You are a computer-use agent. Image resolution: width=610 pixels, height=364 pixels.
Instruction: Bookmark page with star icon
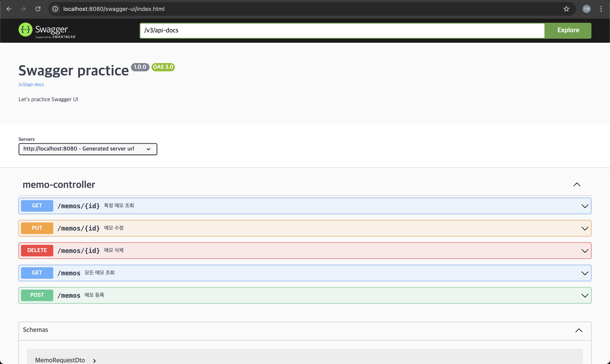tap(566, 9)
